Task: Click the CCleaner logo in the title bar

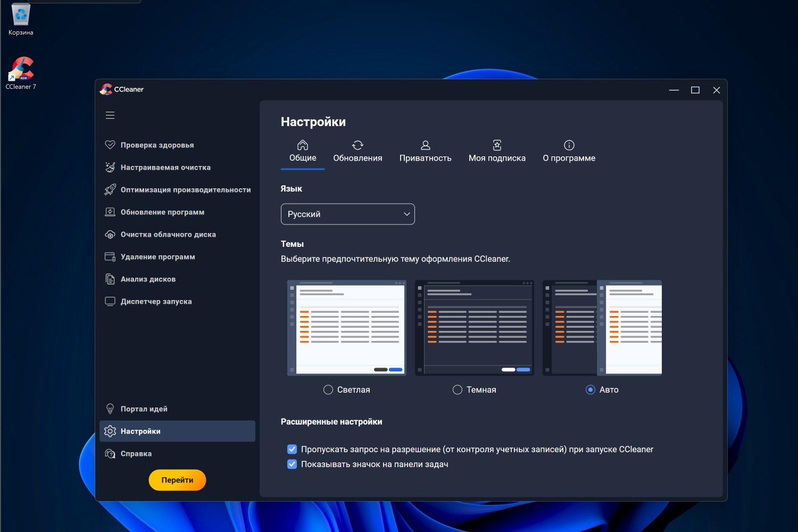Action: pyautogui.click(x=106, y=89)
